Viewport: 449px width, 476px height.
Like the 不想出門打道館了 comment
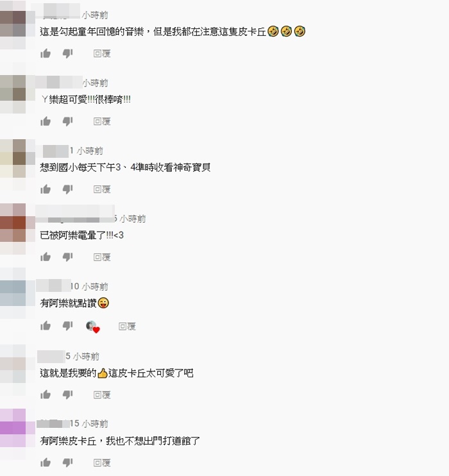tap(46, 463)
